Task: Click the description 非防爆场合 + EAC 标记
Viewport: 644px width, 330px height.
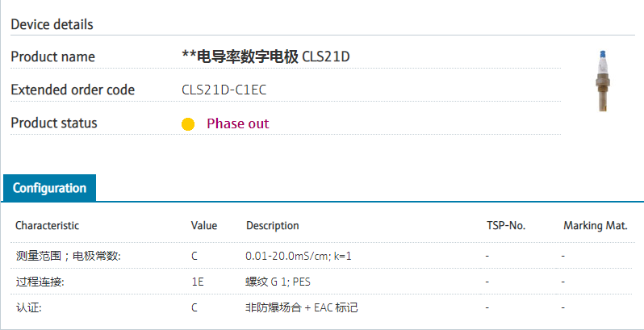Action: [x=301, y=307]
